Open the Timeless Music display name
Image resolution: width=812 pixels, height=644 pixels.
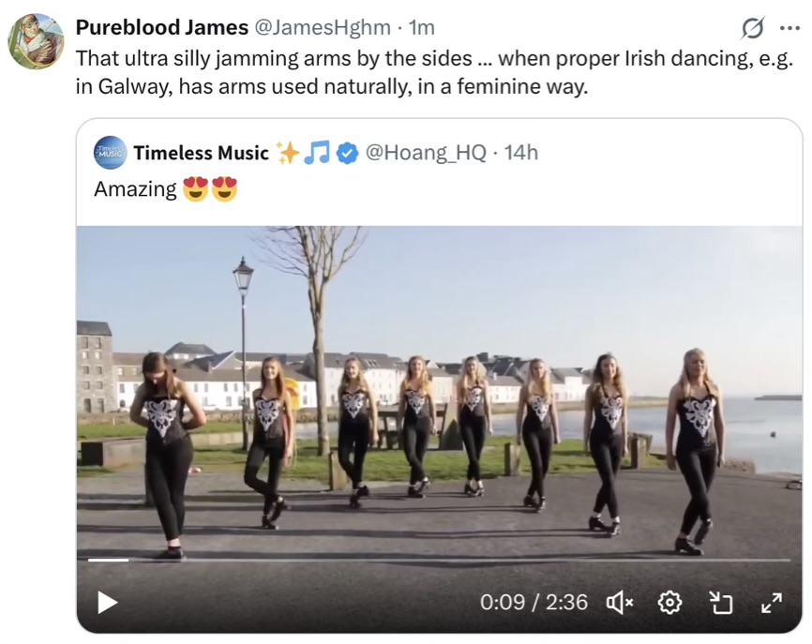pos(201,153)
